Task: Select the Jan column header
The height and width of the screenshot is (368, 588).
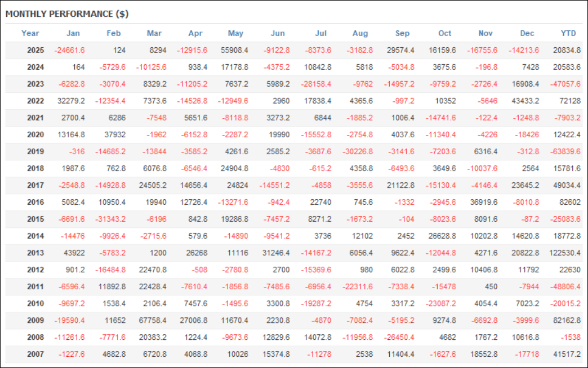Action: pos(73,33)
